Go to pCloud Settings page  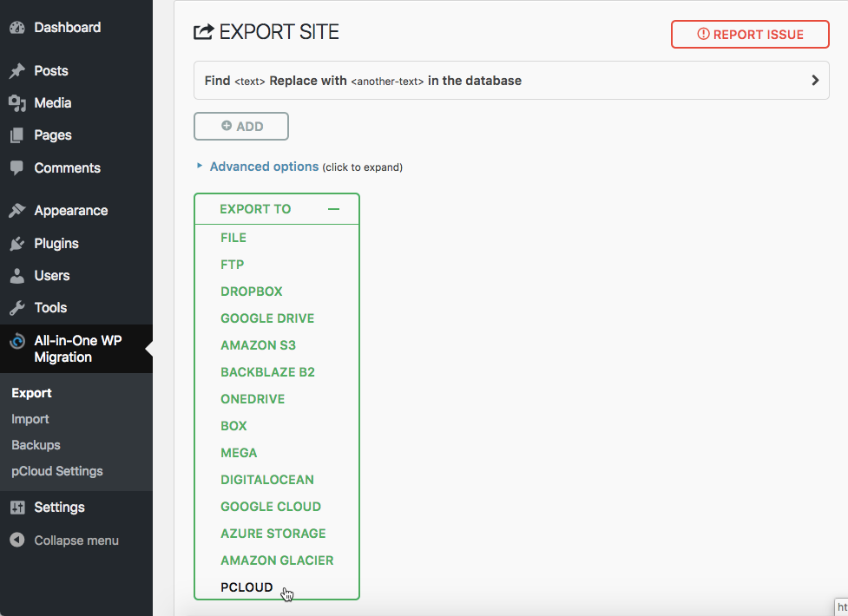(57, 471)
